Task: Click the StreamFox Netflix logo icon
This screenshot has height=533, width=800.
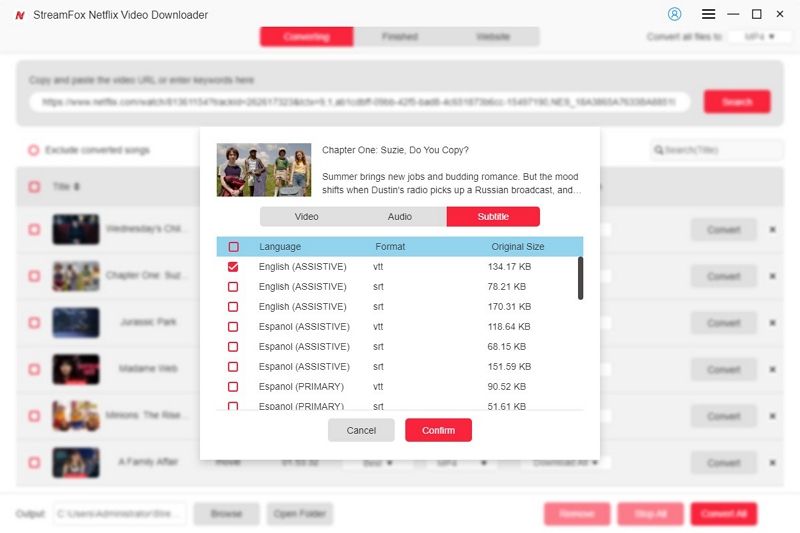Action: [x=20, y=15]
